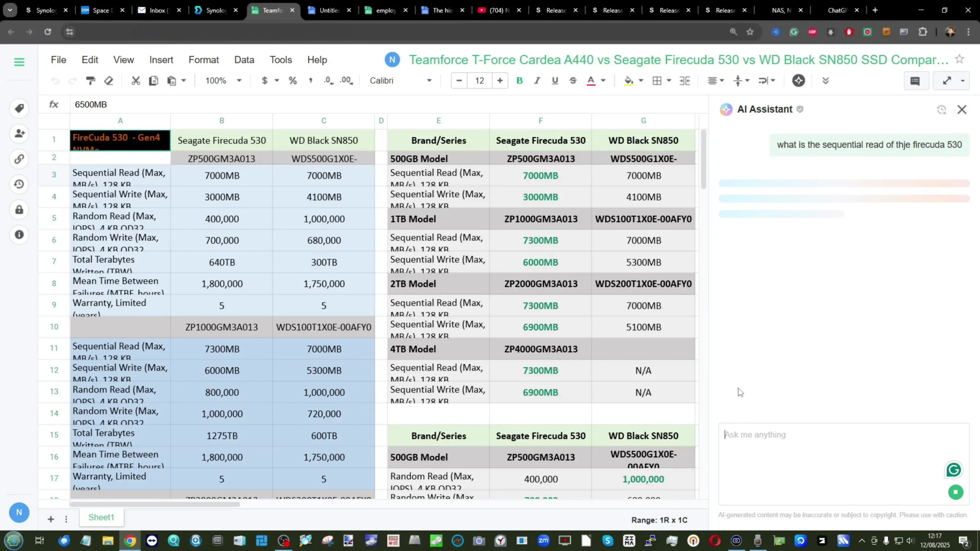Click the clear format eraser icon
The width and height of the screenshot is (980, 551).
pyautogui.click(x=109, y=81)
